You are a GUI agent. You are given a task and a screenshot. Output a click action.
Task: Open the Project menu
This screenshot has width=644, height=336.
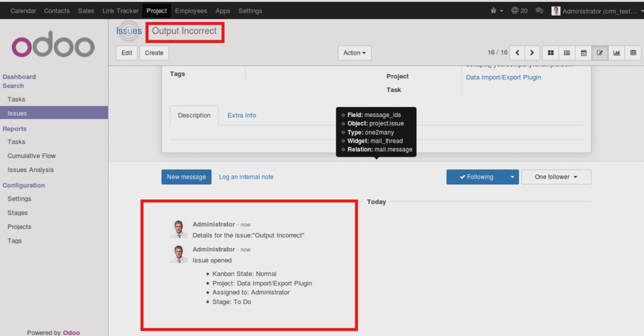[157, 11]
